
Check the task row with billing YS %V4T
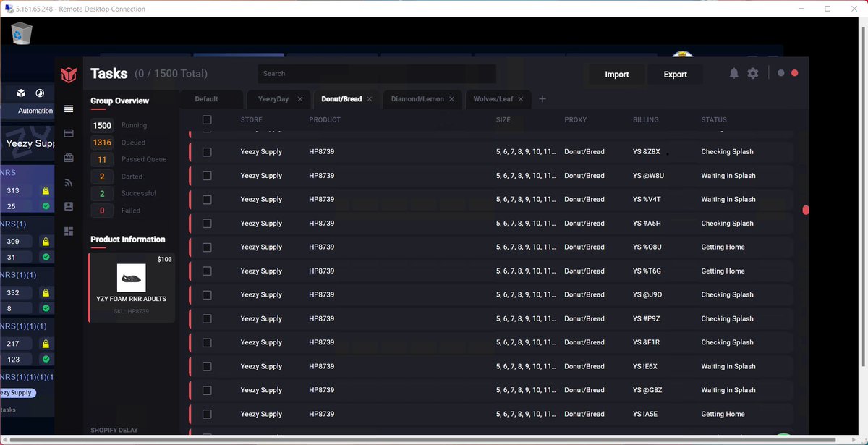click(207, 200)
